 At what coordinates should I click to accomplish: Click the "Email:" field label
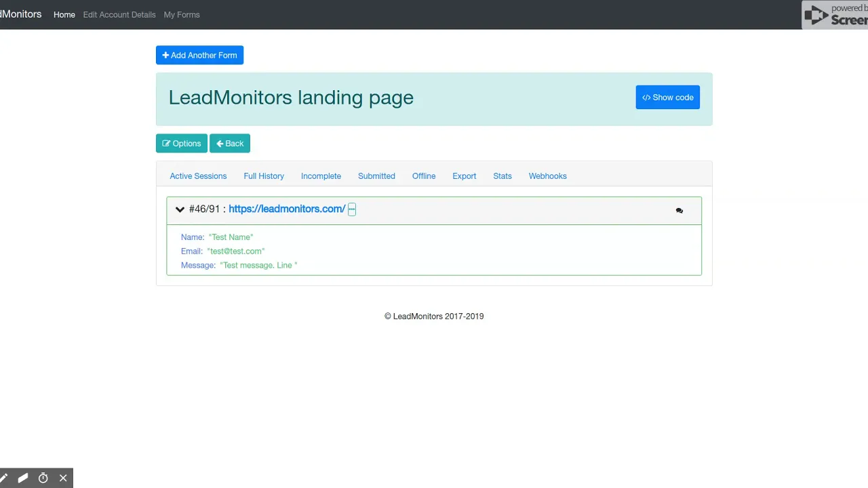(192, 251)
